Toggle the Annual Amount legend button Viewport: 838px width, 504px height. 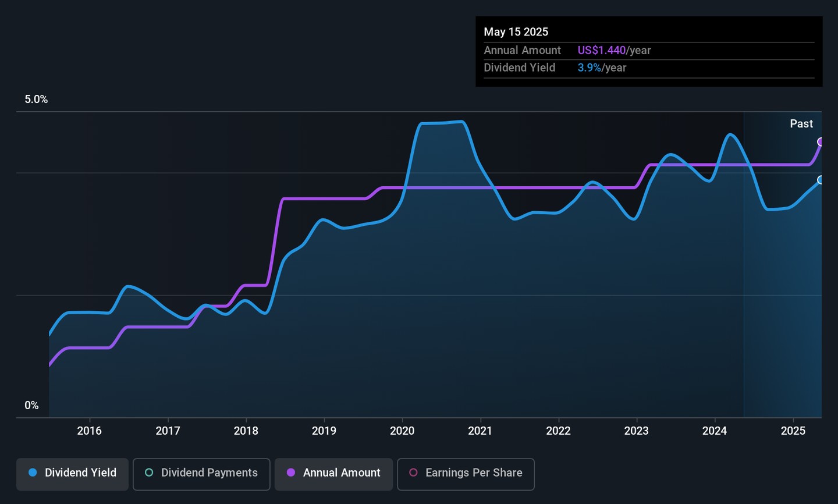pyautogui.click(x=333, y=473)
